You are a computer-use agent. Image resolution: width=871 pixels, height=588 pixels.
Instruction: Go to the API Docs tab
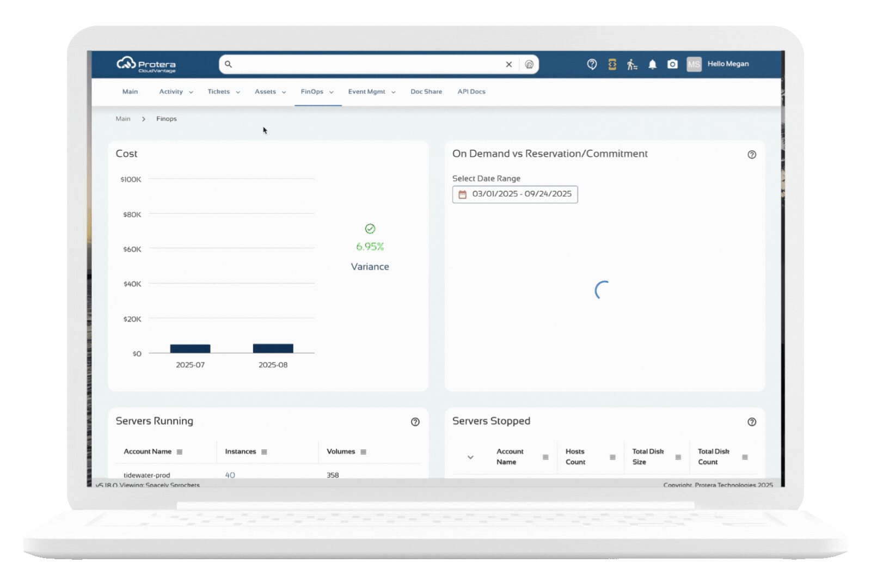point(471,92)
